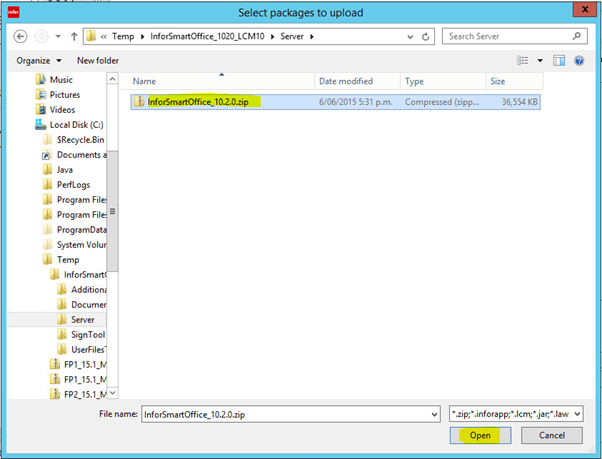Sort by the Date modified column
Viewport: 602px width, 459px height.
click(x=345, y=81)
